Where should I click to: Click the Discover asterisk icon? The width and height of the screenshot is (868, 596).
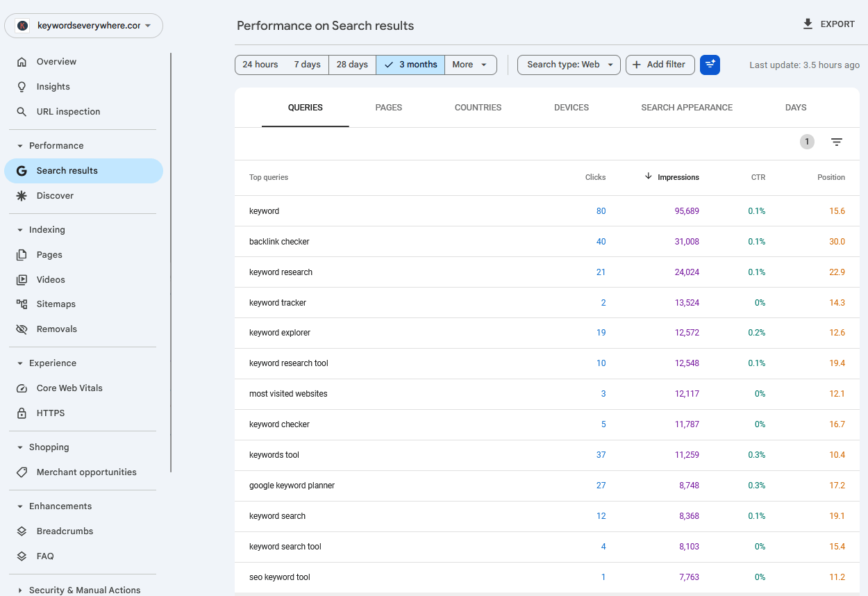coord(22,196)
